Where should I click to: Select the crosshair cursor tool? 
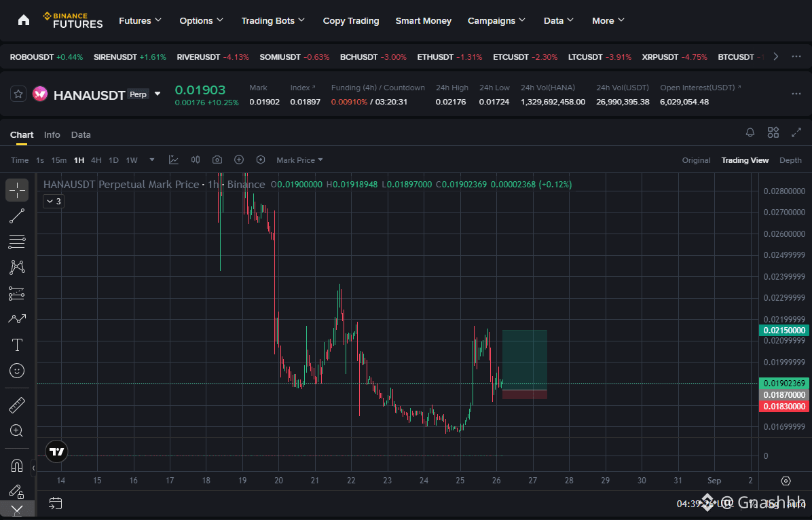[17, 190]
